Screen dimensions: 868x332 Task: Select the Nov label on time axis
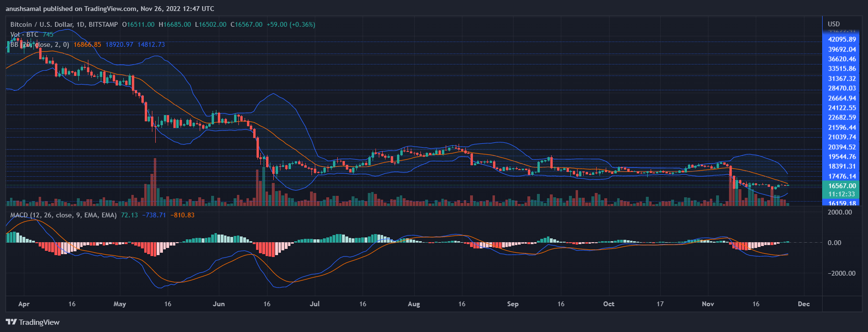coord(708,304)
